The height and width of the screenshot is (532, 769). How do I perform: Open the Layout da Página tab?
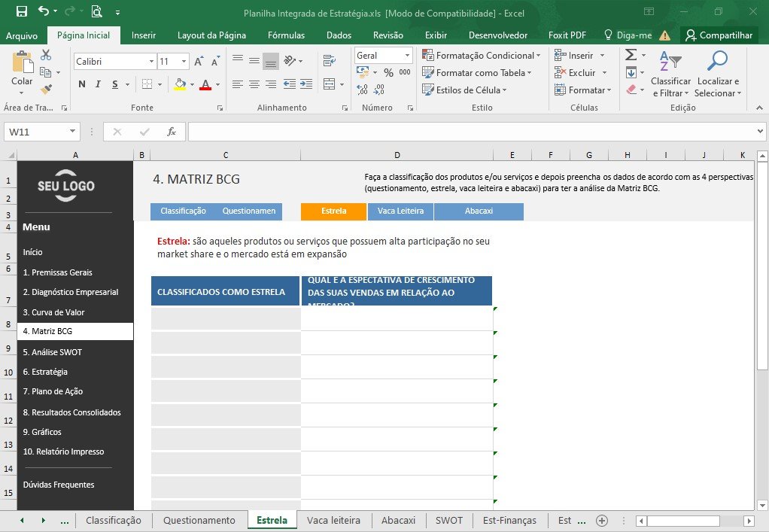(212, 35)
